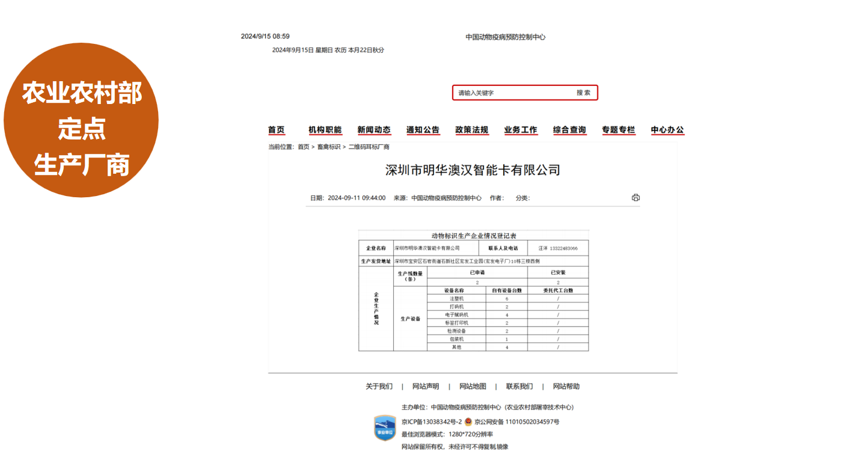Click the 电子赋码机 equipment row name

[457, 314]
